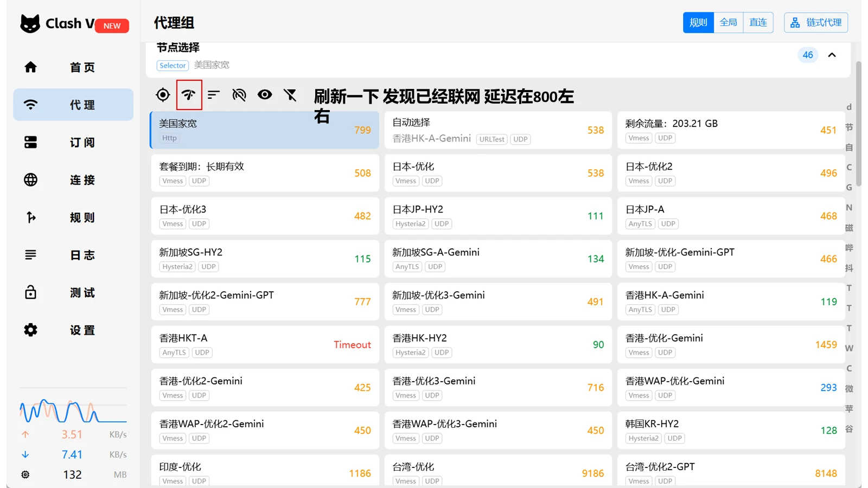Viewport: 868px width, 488px height.
Task: Click the vertical scrollbar on the right
Action: 858,124
